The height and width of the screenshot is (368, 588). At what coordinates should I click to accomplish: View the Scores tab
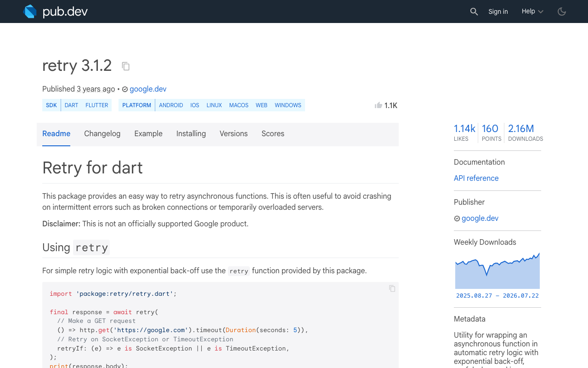[273, 134]
